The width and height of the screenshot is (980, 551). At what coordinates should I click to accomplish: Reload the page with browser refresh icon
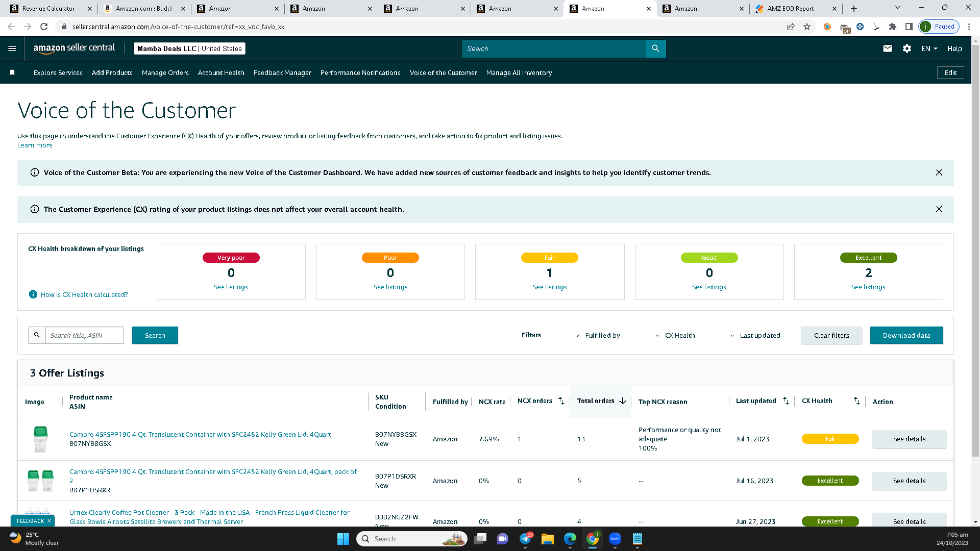[x=44, y=27]
